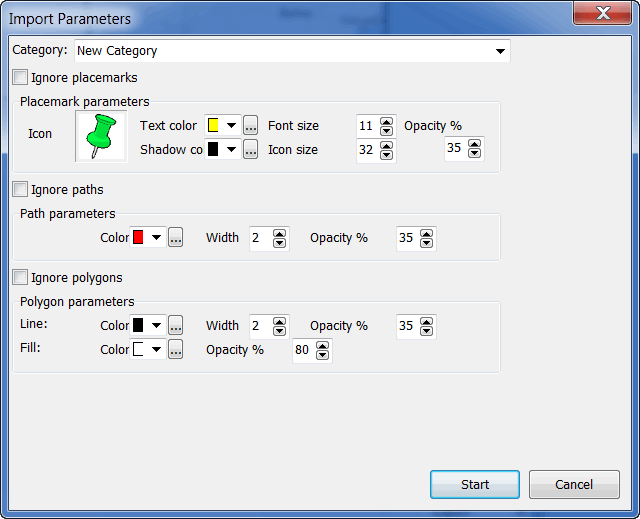Open color picker for placemark text color
The image size is (640, 519).
click(250, 126)
